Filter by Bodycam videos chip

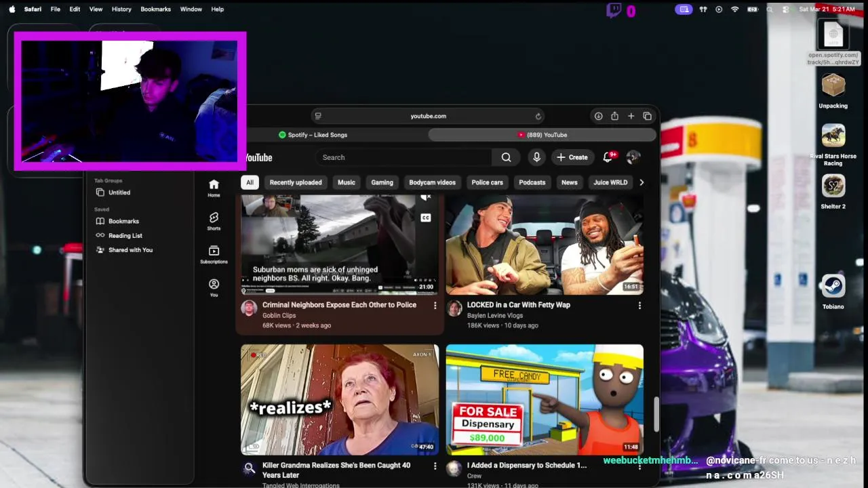point(432,182)
